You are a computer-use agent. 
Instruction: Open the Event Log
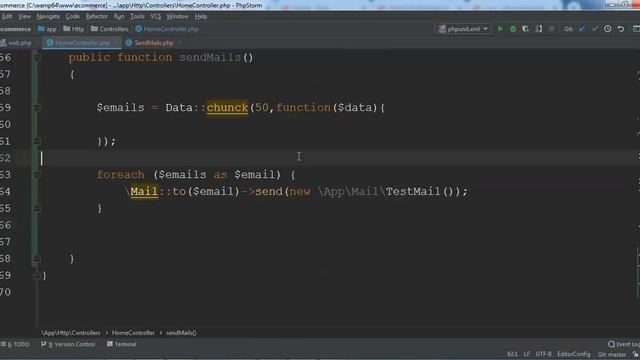pos(623,344)
